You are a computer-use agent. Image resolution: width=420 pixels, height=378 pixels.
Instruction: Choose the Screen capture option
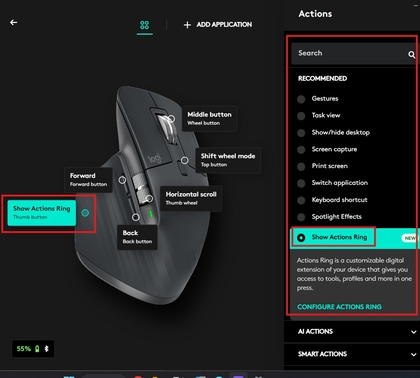301,149
